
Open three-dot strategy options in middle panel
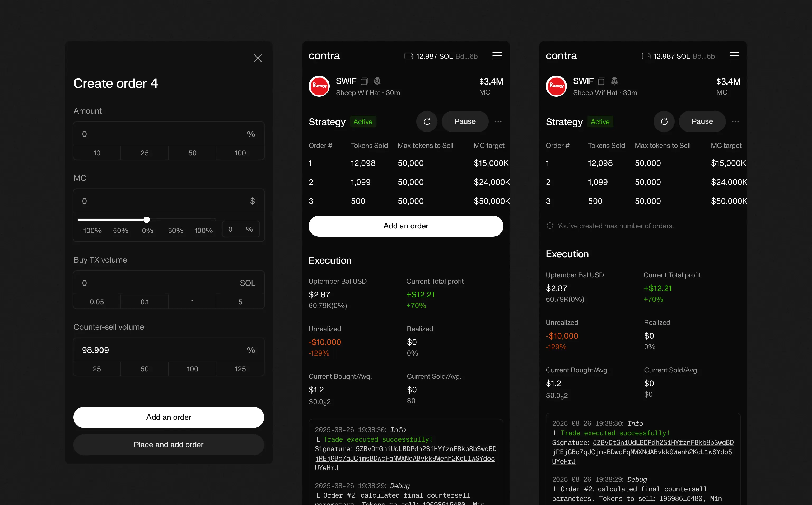[x=498, y=121]
